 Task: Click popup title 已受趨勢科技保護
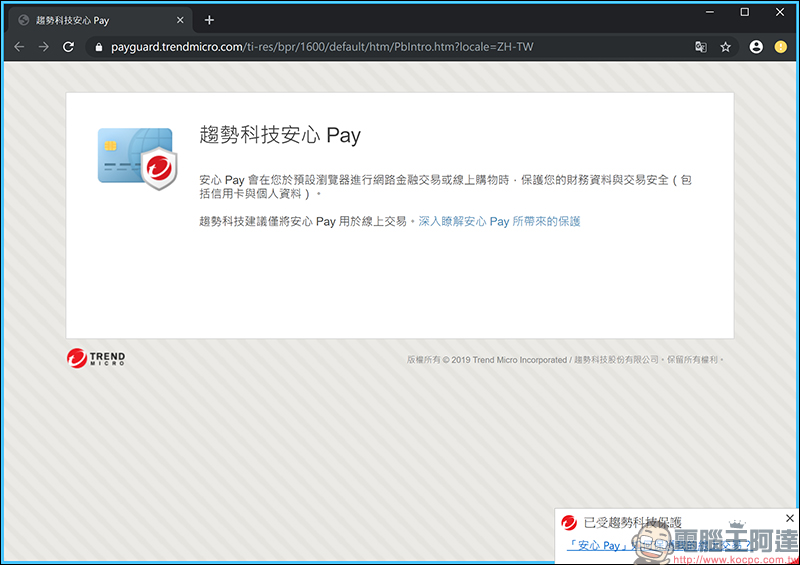[x=633, y=523]
